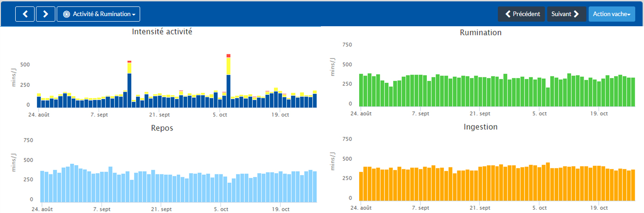The width and height of the screenshot is (644, 213).
Task: Click the '5. oct' label under the Repos chart
Action: (x=221, y=209)
